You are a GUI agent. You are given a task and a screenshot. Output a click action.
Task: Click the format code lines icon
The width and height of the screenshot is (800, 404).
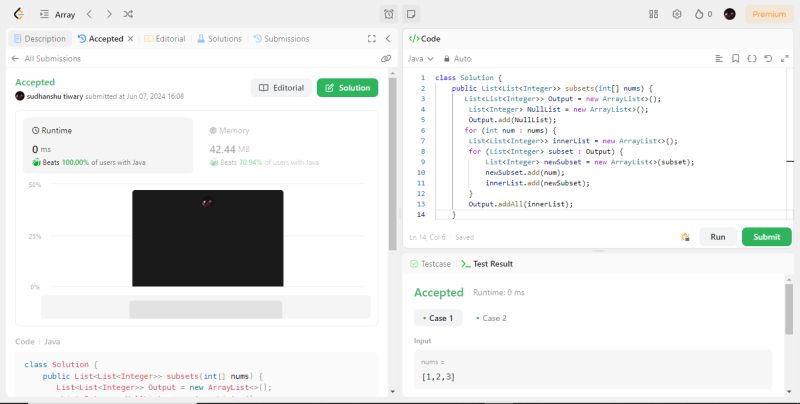coord(719,59)
